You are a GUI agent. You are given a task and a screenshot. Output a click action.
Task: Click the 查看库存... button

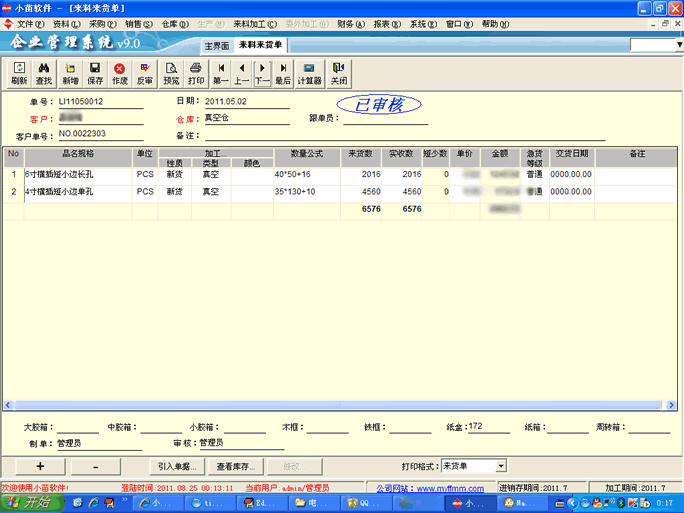click(x=236, y=466)
